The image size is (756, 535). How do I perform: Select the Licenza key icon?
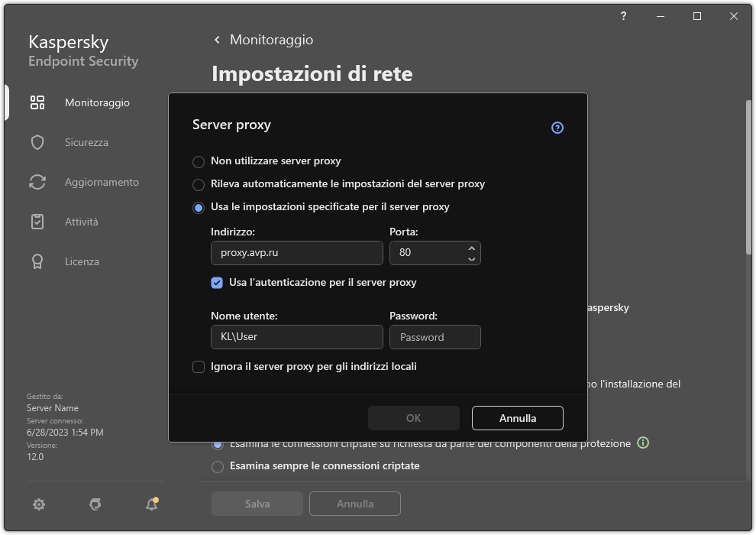tap(37, 261)
